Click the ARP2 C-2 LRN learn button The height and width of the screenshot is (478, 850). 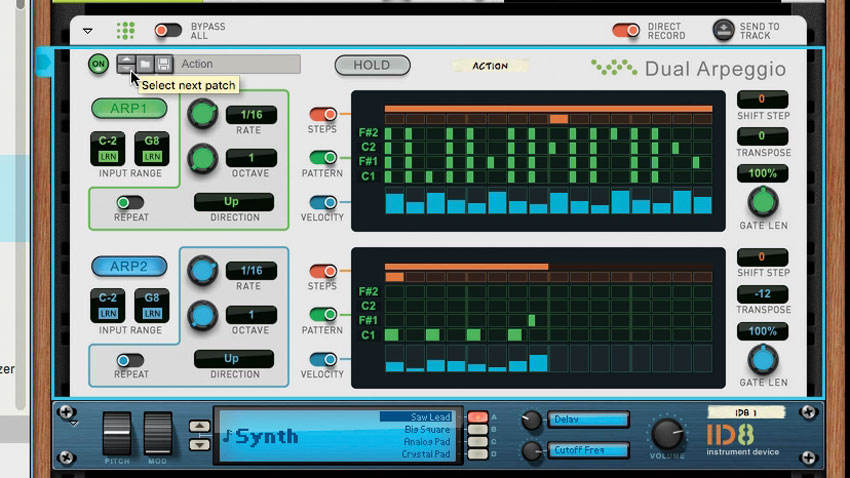pos(108,313)
